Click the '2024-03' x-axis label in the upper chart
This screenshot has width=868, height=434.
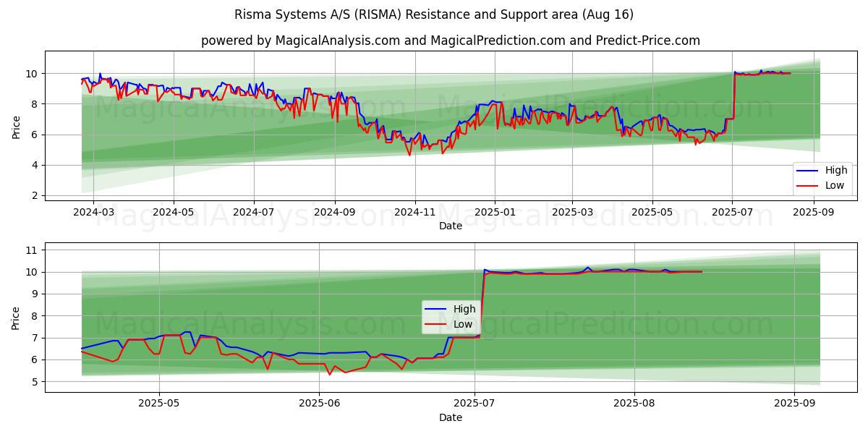tap(93, 212)
